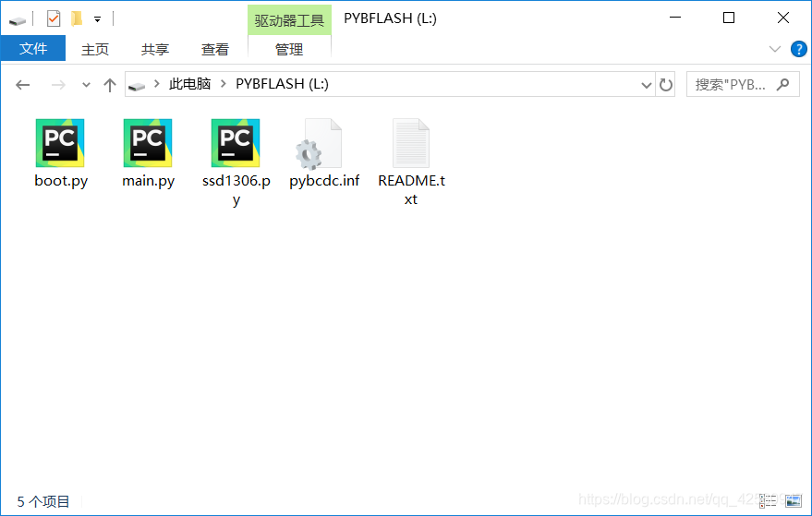Viewport: 812px width, 516px height.
Task: Expand the chevron after 此电脑
Action: (224, 83)
